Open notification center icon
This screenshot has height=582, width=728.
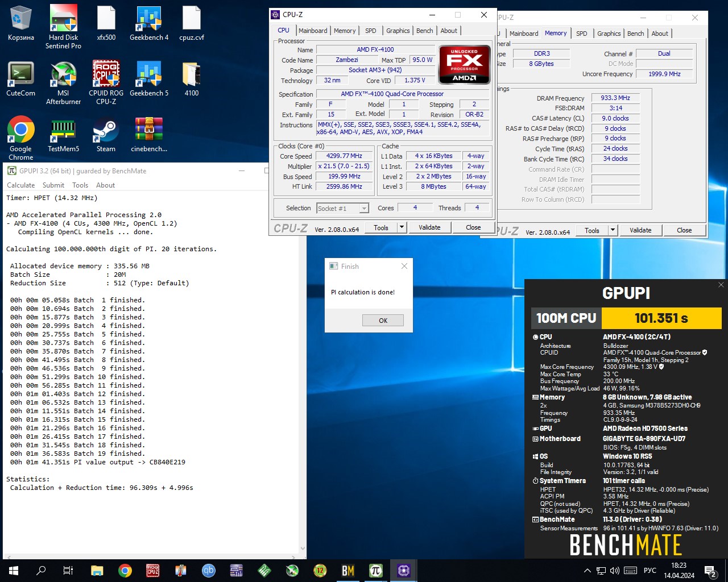[711, 571]
